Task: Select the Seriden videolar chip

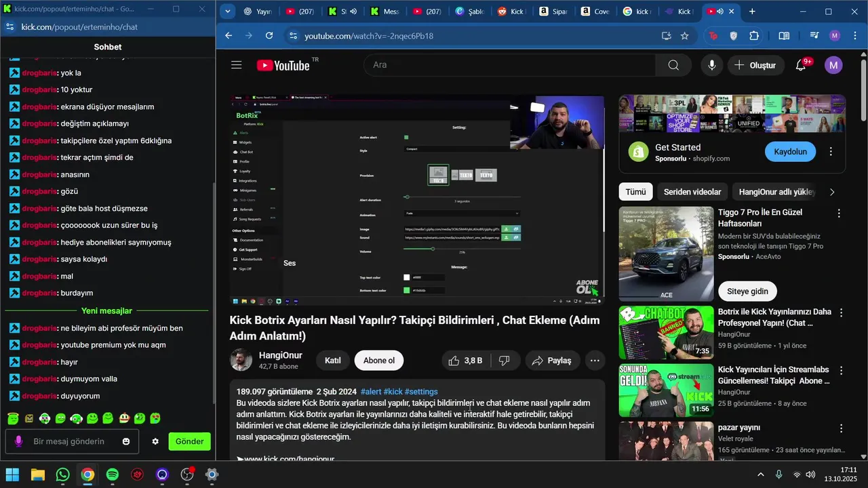Action: click(692, 192)
